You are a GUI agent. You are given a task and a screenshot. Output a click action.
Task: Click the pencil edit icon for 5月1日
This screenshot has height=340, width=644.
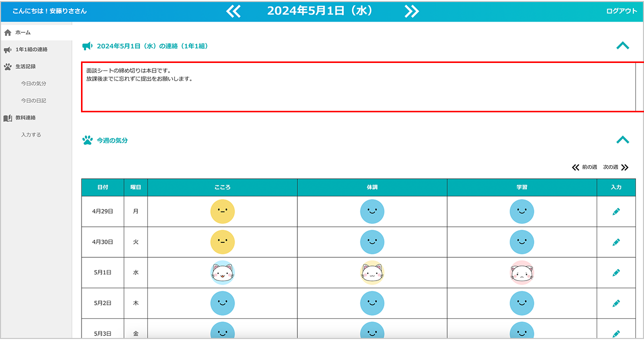coord(616,273)
